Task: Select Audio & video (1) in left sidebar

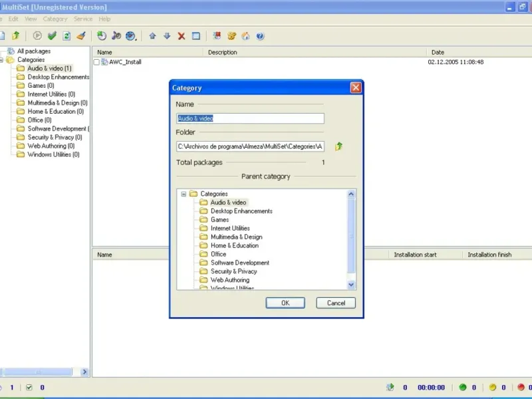Action: 49,68
